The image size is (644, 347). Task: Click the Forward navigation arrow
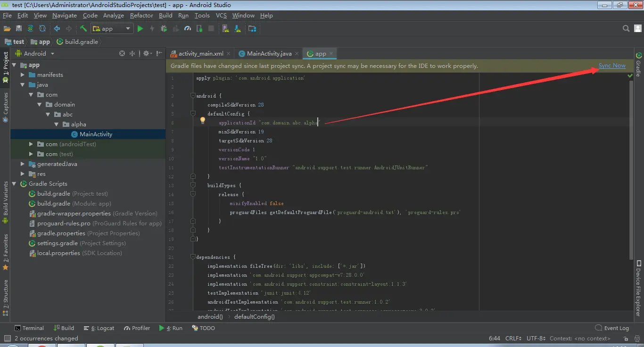69,29
